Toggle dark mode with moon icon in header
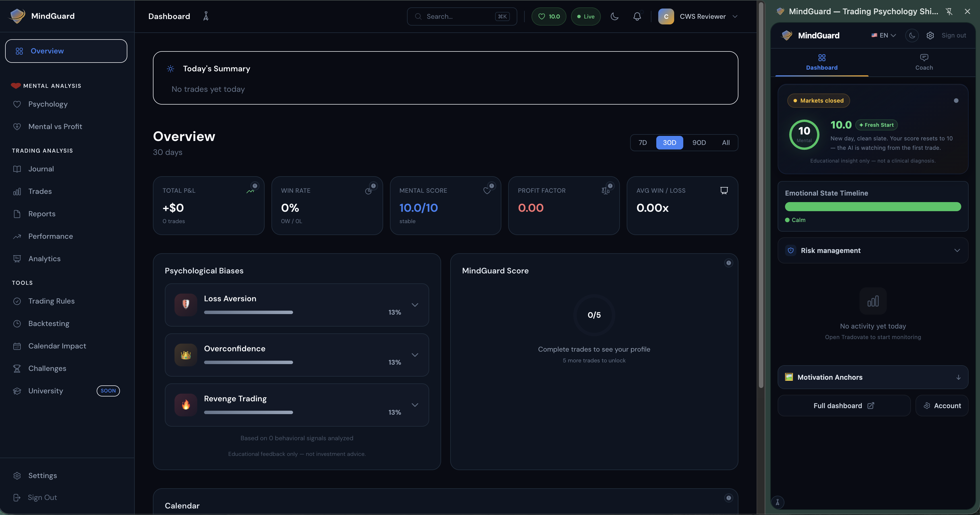The height and width of the screenshot is (515, 980). coord(614,16)
